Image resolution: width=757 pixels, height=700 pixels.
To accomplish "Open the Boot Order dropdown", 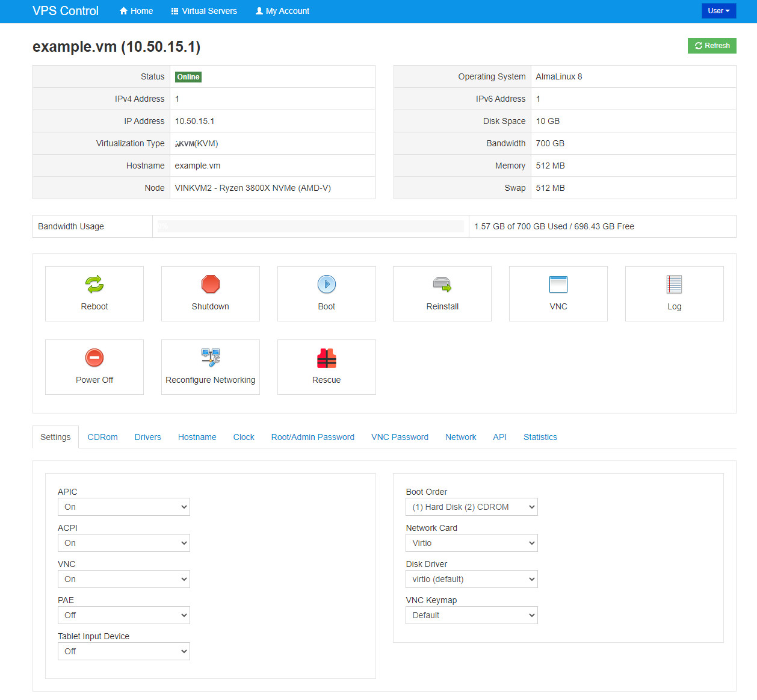I will (x=472, y=507).
